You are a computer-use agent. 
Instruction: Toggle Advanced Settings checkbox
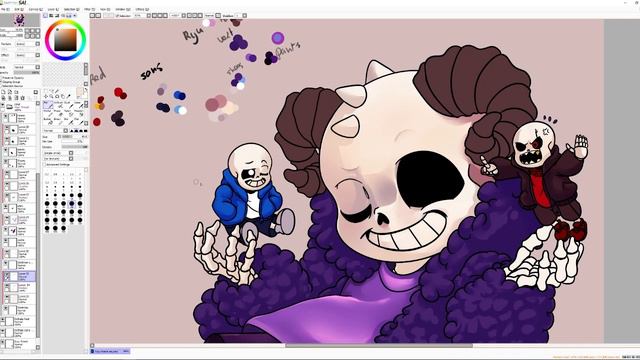coord(44,164)
